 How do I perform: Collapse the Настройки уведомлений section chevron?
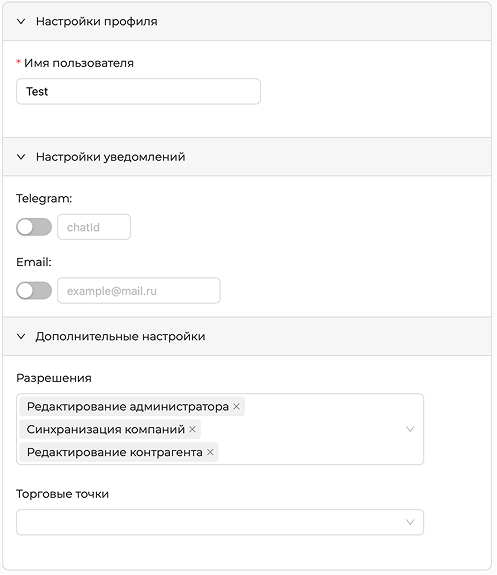click(x=21, y=157)
